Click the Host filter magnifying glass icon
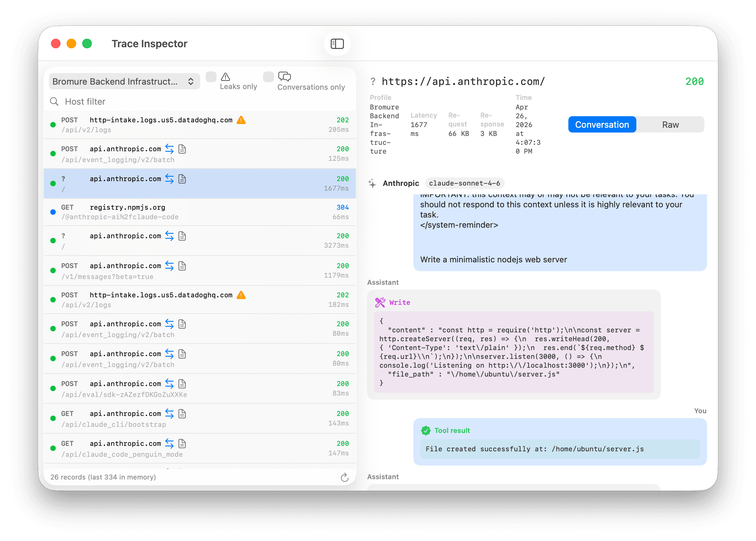Viewport: 756px width, 541px height. click(x=54, y=101)
